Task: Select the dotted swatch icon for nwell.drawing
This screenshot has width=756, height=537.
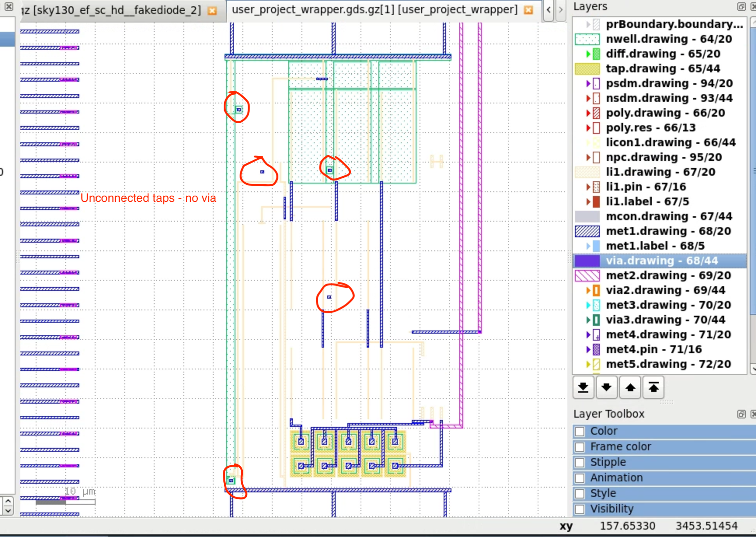Action: (587, 39)
